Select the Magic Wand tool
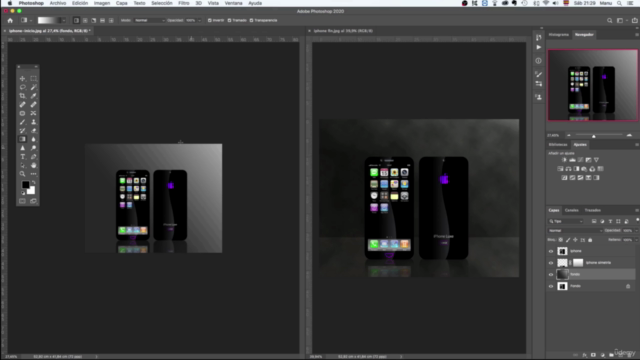 tap(33, 87)
